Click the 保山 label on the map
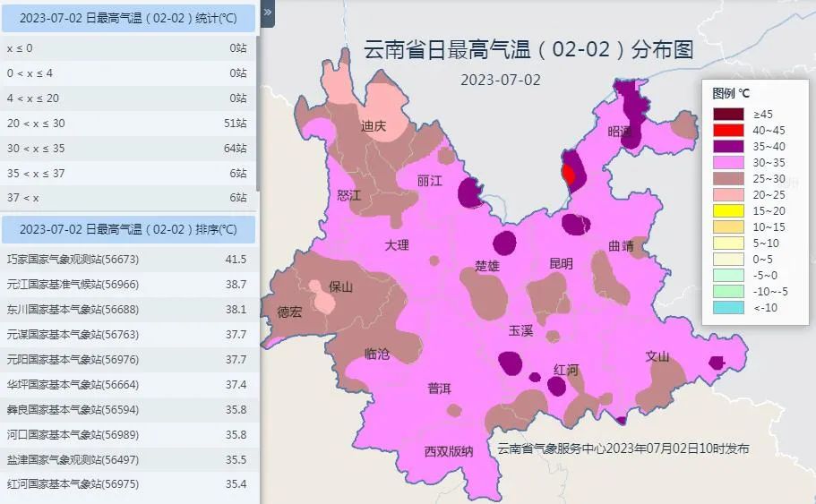Screen dimensions: 816x504 pyautogui.click(x=341, y=287)
